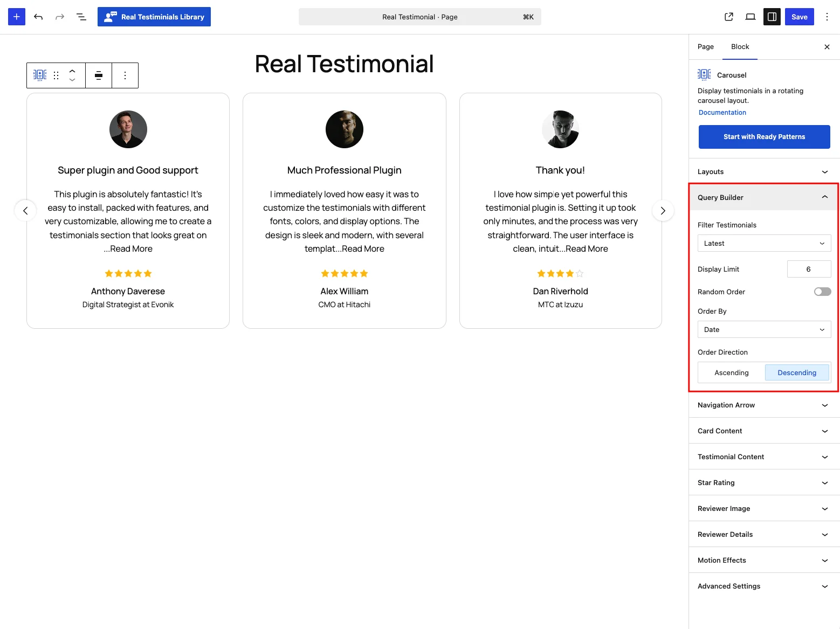Enable the Random Order toggle
The image size is (840, 629).
point(823,292)
